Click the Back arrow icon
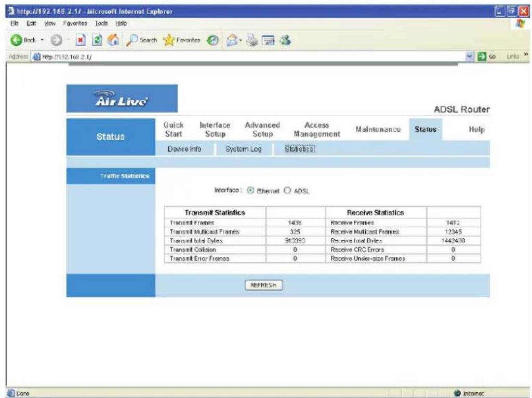Viewport: 532px width, 398px height. click(16, 40)
